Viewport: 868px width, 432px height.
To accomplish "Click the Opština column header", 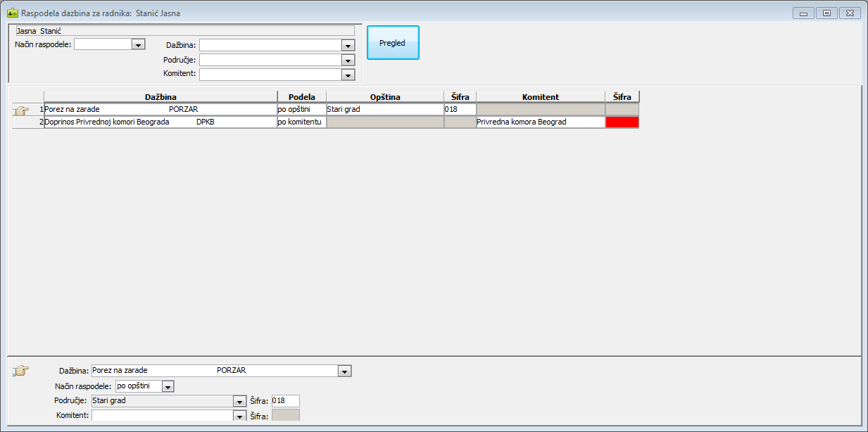I will click(384, 97).
